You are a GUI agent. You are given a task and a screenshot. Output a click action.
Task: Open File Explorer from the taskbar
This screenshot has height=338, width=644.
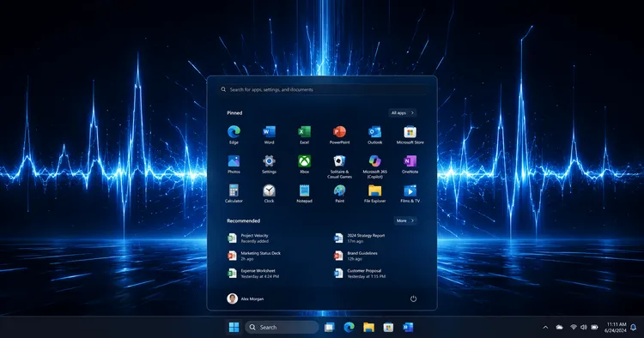pos(369,327)
